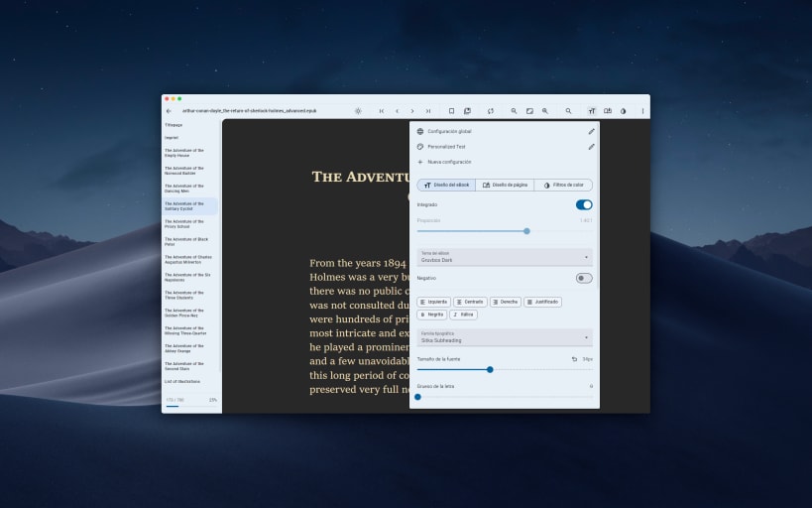
Task: Switch to Diseño de página tab
Action: (x=505, y=186)
